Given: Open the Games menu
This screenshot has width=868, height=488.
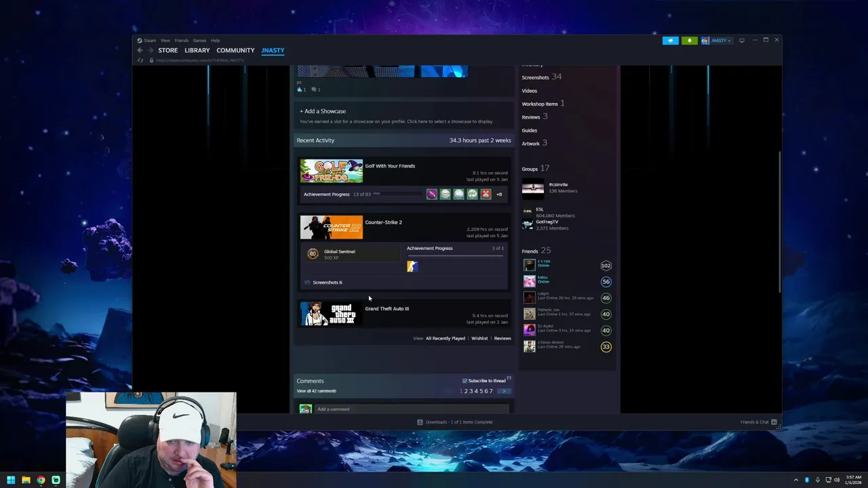Looking at the screenshot, I should pos(199,41).
